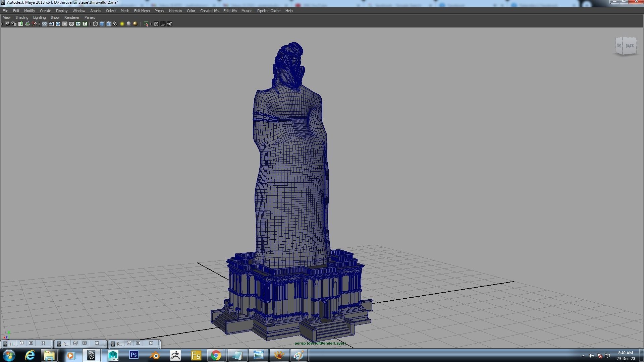Viewport: 644px width, 362px height.
Task: Open the Create UVs menu
Action: [x=209, y=11]
